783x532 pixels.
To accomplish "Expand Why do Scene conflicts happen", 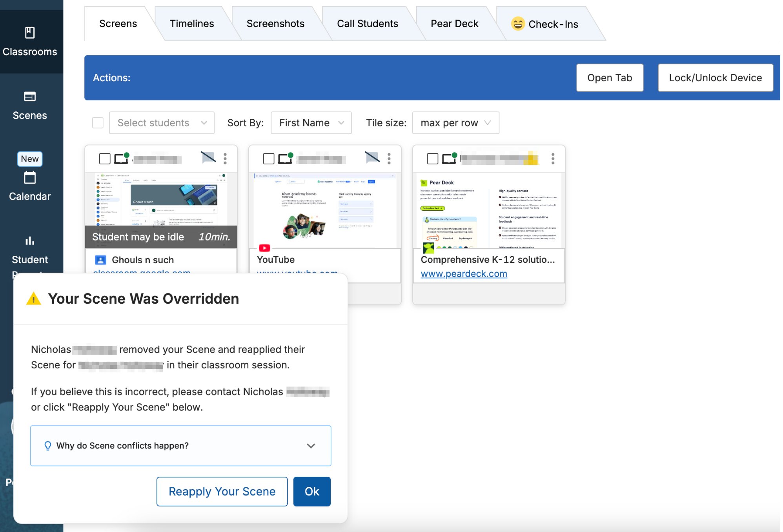I will pyautogui.click(x=181, y=446).
